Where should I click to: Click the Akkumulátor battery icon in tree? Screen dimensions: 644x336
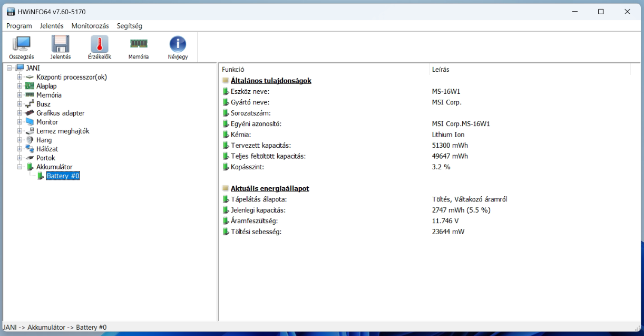pyautogui.click(x=30, y=167)
